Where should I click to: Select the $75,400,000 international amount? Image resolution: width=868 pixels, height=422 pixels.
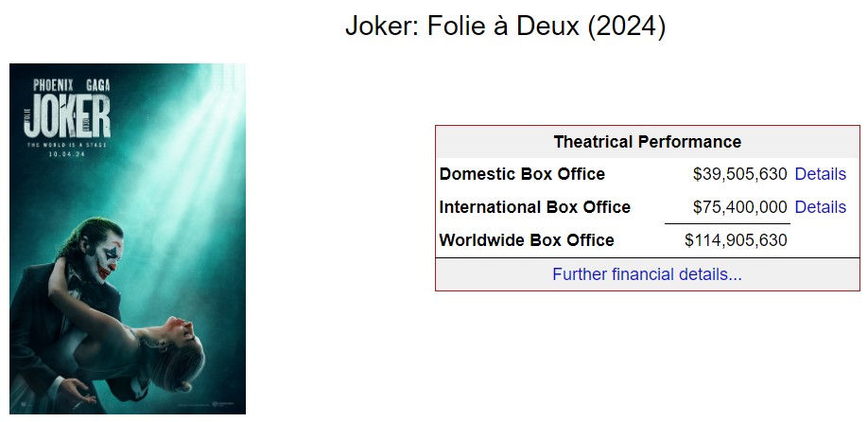click(x=739, y=207)
